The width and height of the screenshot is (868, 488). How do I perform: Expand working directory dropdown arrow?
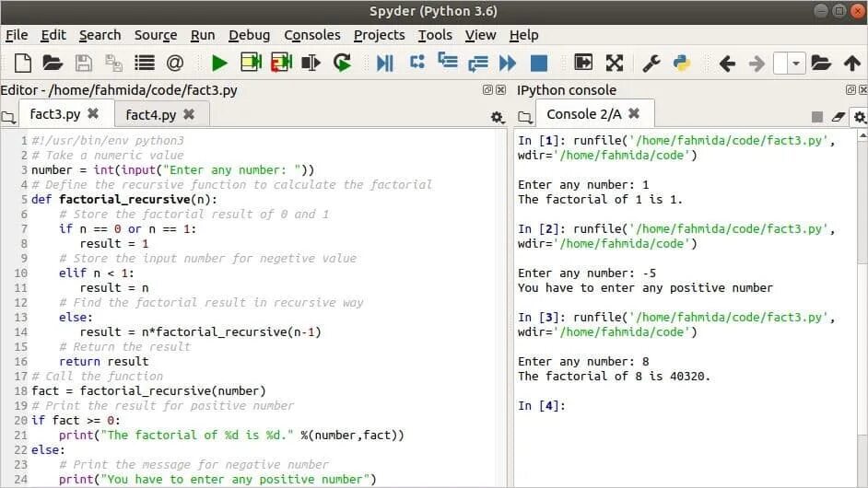point(796,64)
